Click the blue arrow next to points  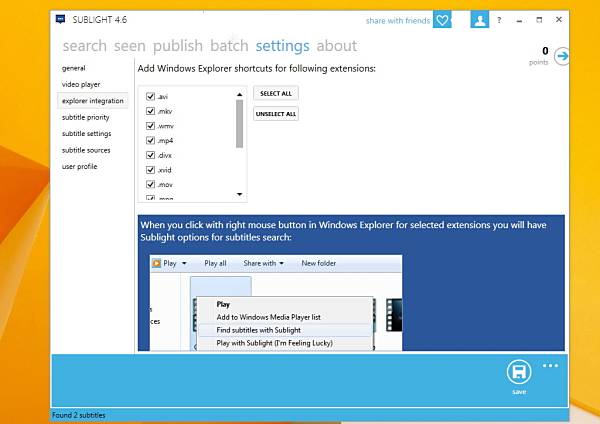tap(562, 56)
